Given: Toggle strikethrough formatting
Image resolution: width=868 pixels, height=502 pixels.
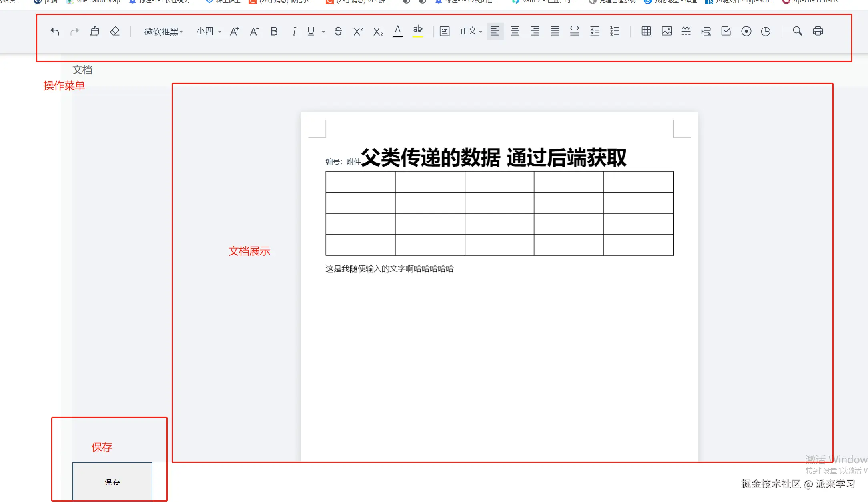Looking at the screenshot, I should pos(338,31).
